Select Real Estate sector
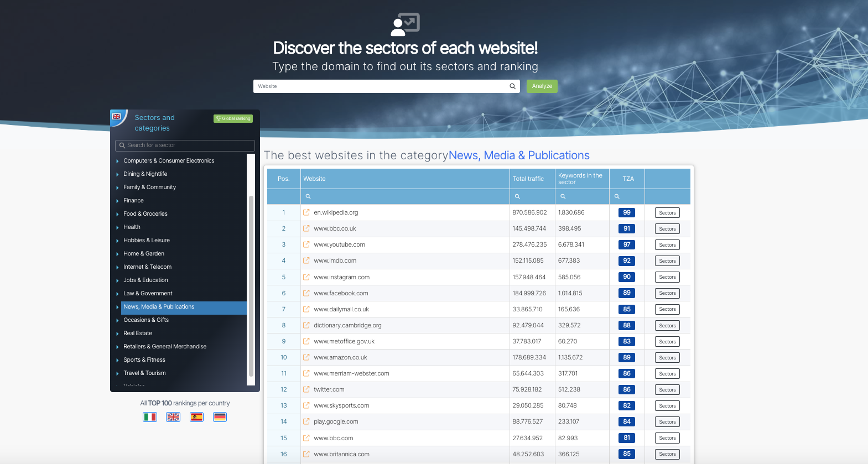Viewport: 868px width, 464px height. click(x=138, y=333)
